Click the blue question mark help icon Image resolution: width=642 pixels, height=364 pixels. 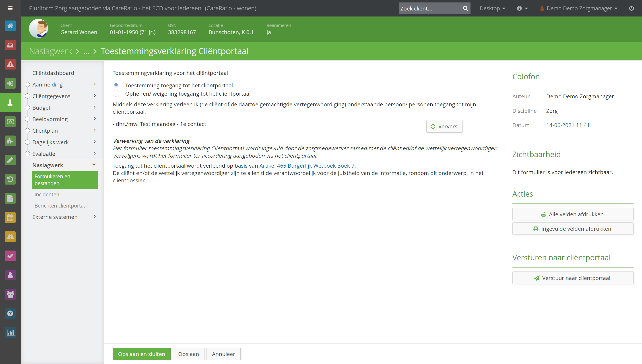[x=10, y=313]
